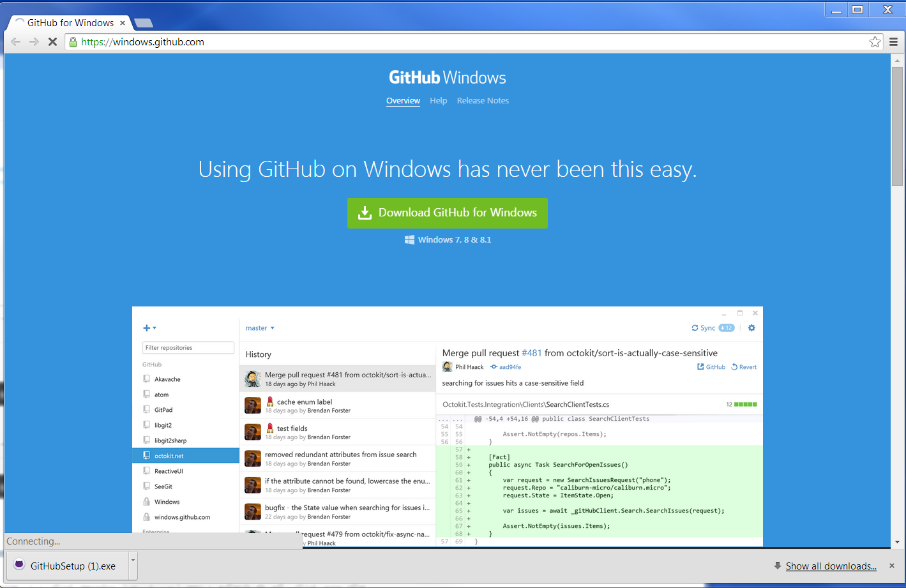Viewport: 906px width, 588px height.
Task: Click the green padlock security icon
Action: coord(73,41)
